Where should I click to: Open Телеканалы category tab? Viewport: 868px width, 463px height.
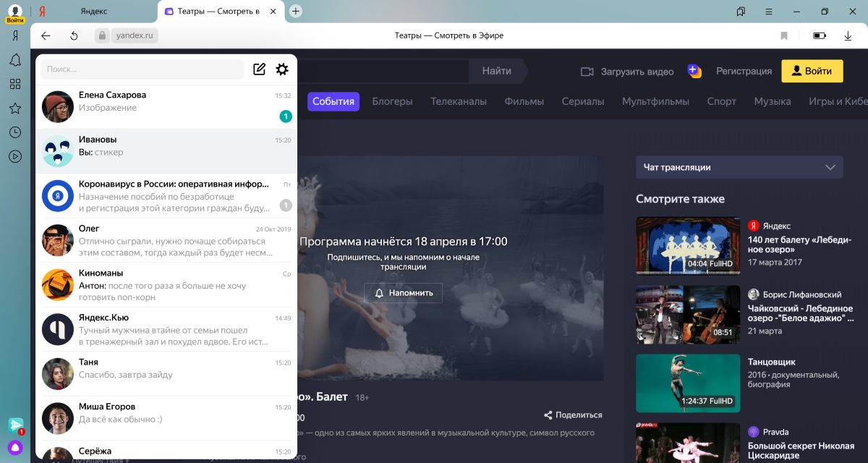[x=459, y=101]
